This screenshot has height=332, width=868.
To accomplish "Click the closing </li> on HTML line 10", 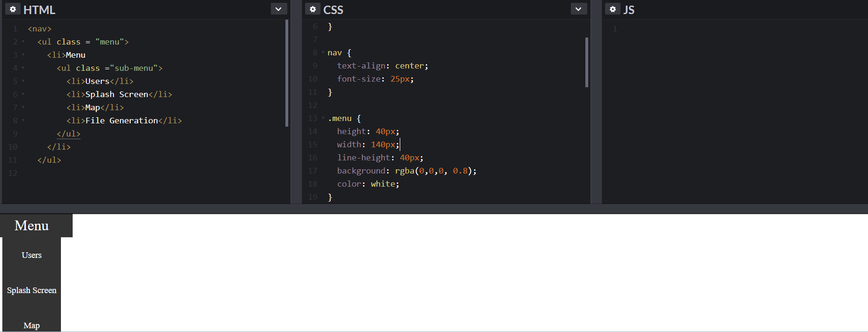I will 59,147.
